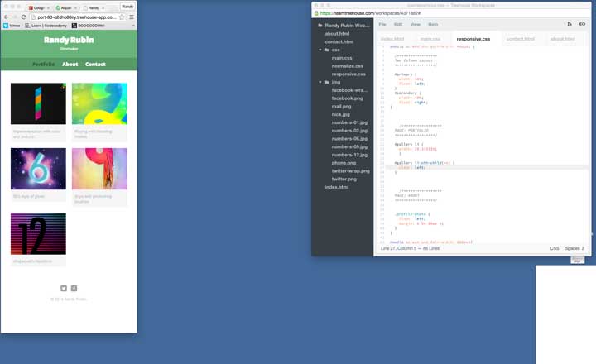596x364 pixels.
Task: Click the Contact link in the site navigation
Action: click(95, 64)
